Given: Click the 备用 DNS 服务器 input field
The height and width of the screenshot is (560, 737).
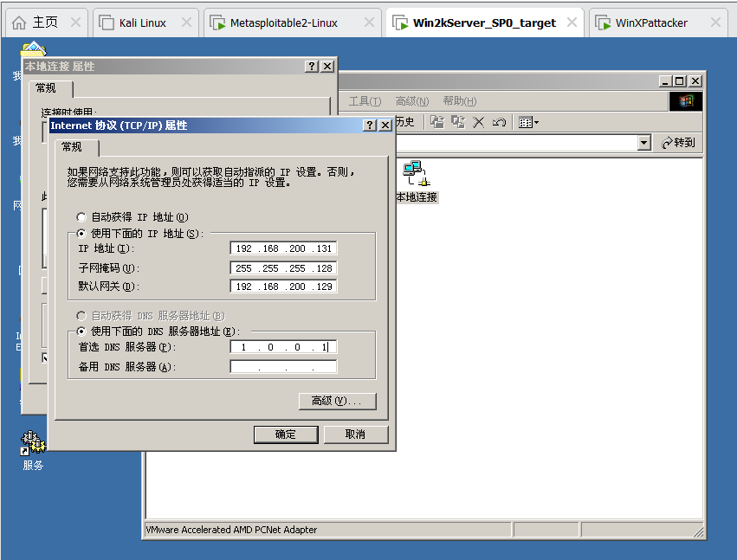Looking at the screenshot, I should tap(283, 366).
